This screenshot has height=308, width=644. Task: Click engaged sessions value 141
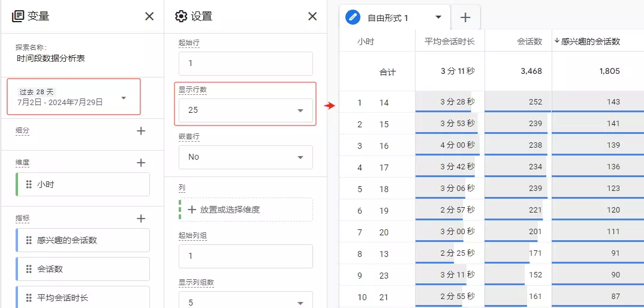click(613, 123)
